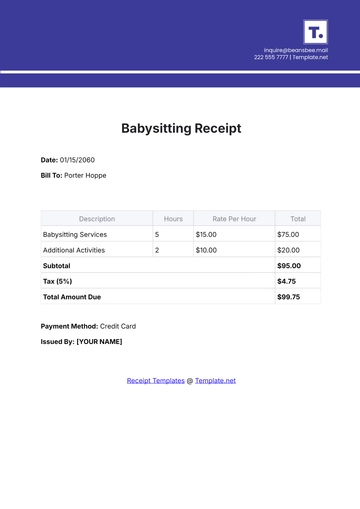Click the Payment Method Credit Card value
360x509 pixels.
click(x=118, y=326)
